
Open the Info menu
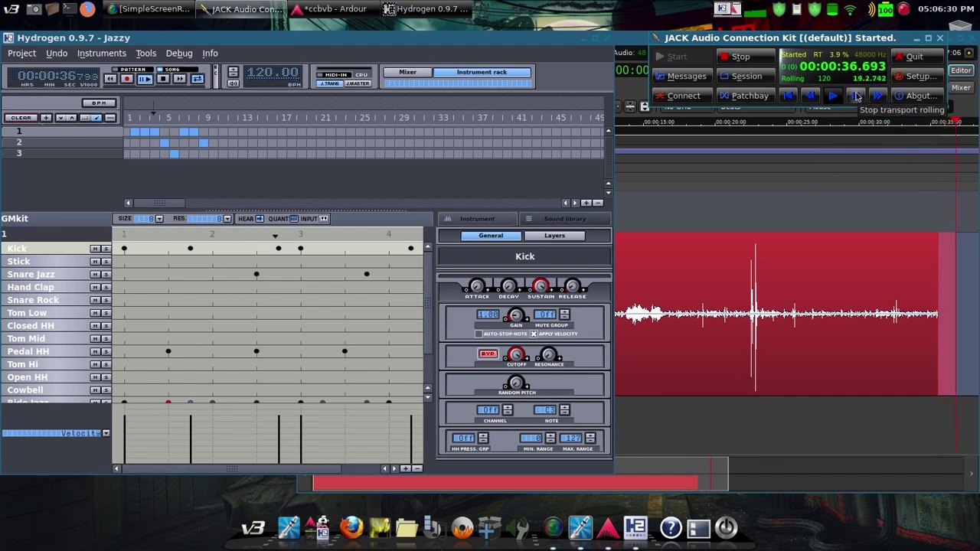(x=210, y=54)
